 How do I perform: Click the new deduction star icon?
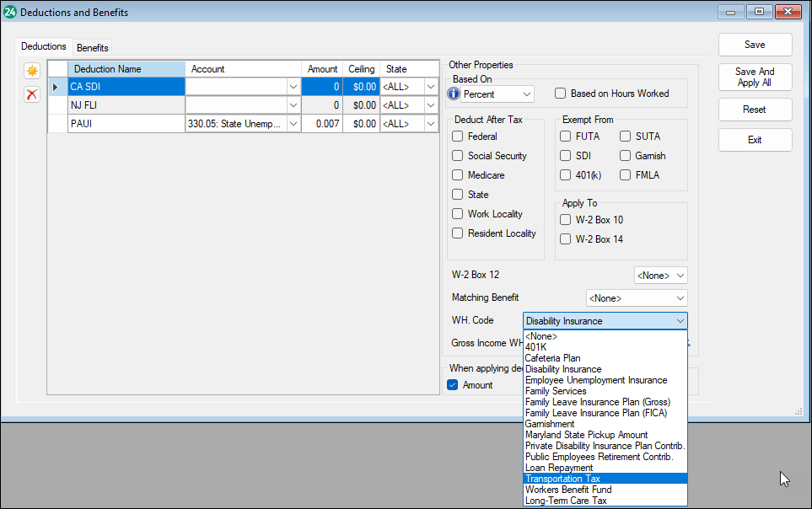tap(32, 71)
